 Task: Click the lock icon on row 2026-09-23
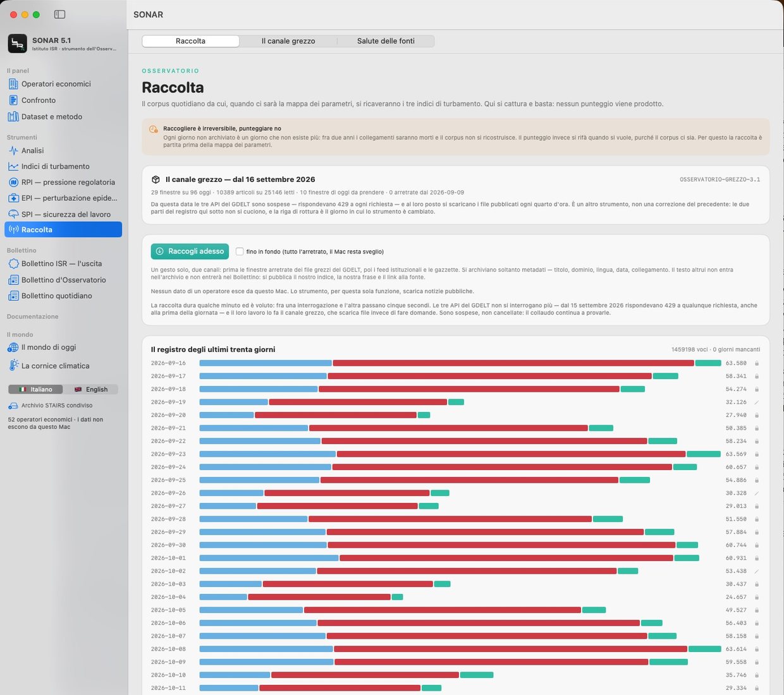coord(757,454)
